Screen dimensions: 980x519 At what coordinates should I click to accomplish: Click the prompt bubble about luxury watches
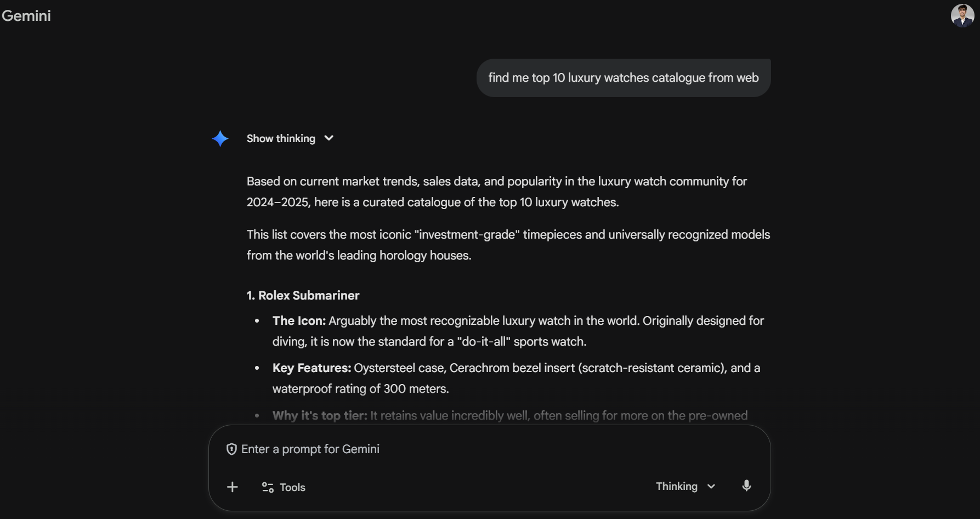623,77
